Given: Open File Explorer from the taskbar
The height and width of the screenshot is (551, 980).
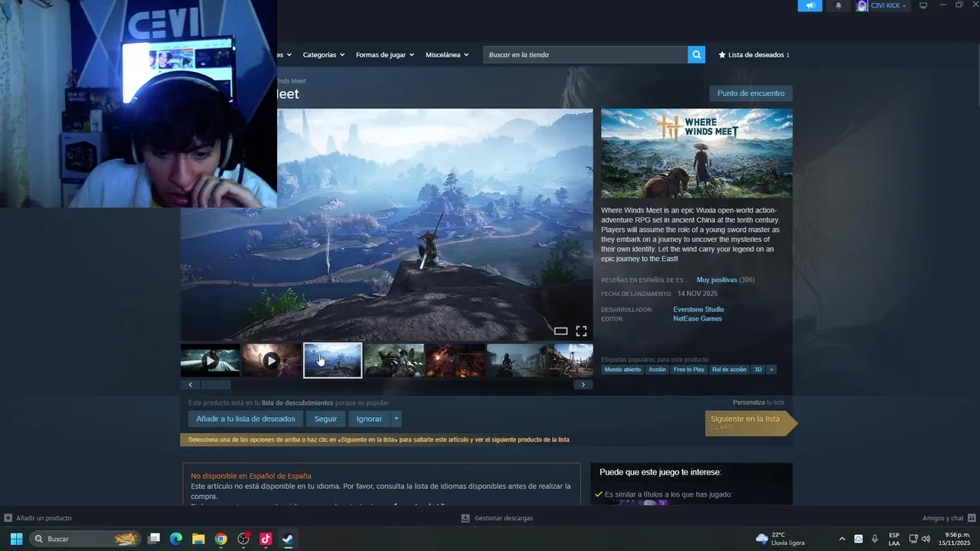Looking at the screenshot, I should tap(198, 539).
